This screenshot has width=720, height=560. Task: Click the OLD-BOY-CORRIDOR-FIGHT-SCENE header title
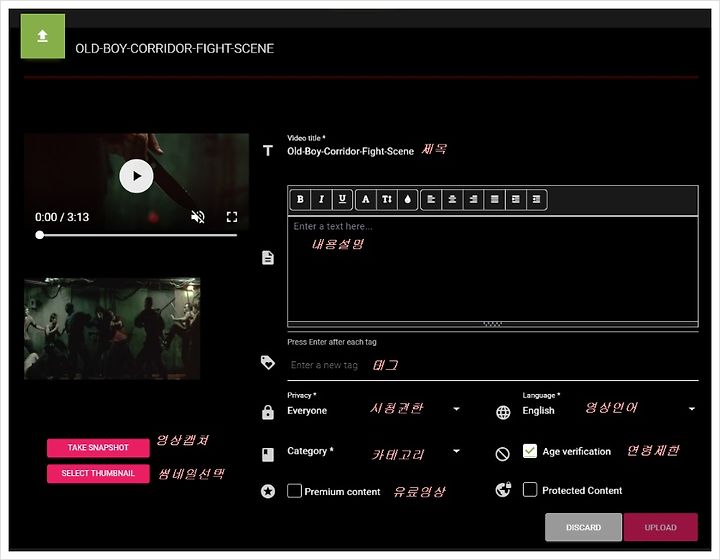coord(174,48)
